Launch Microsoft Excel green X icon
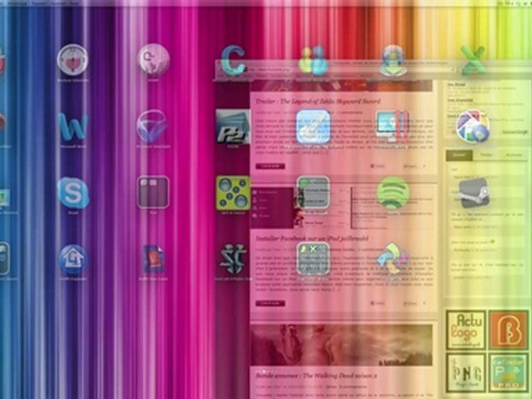532x399 pixels. point(473,60)
